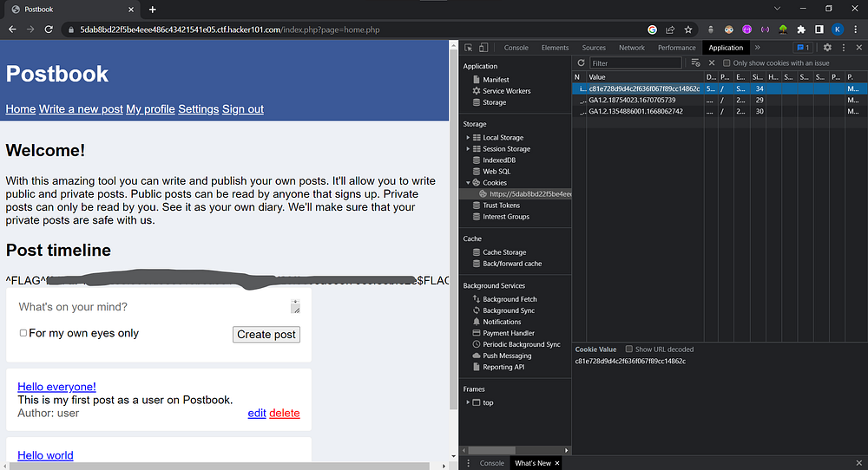Delete the selected cookie with X icon
This screenshot has width=868, height=470.
(712, 63)
